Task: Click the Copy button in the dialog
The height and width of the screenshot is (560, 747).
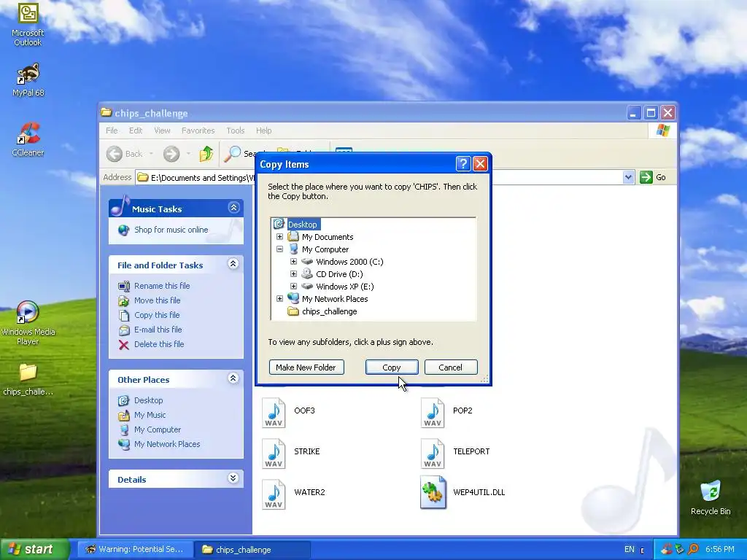Action: pos(392,367)
